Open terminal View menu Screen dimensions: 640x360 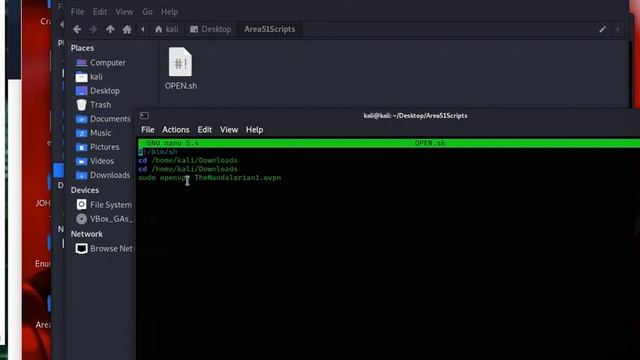pyautogui.click(x=229, y=130)
